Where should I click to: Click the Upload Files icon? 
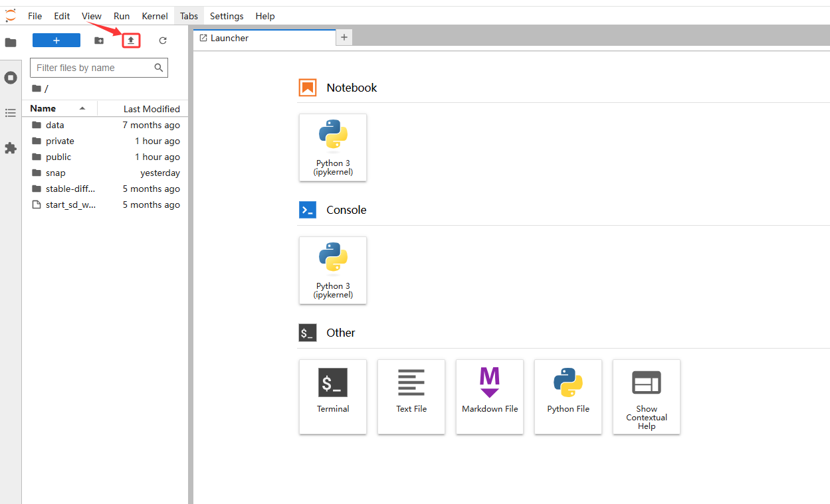coord(131,41)
